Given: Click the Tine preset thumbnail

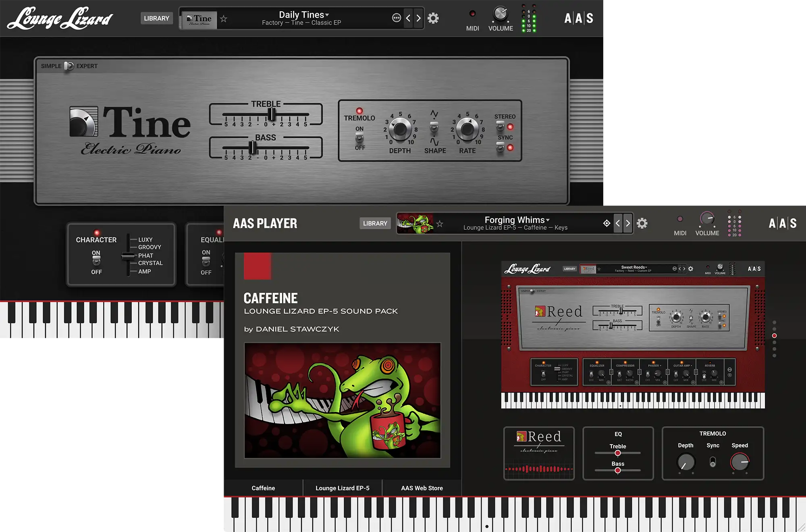Looking at the screenshot, I should pyautogui.click(x=199, y=19).
